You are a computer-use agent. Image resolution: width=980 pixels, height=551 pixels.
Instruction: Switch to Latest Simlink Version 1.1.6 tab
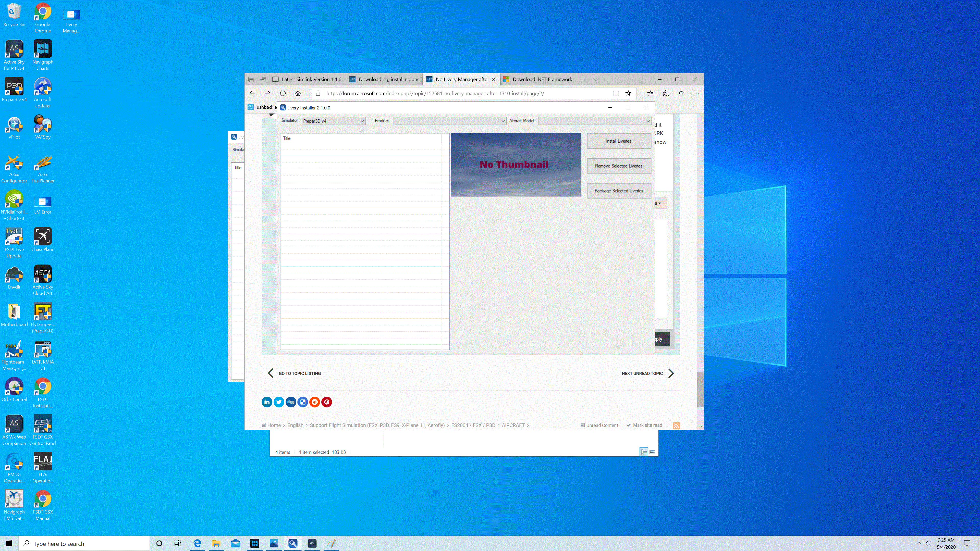click(308, 80)
